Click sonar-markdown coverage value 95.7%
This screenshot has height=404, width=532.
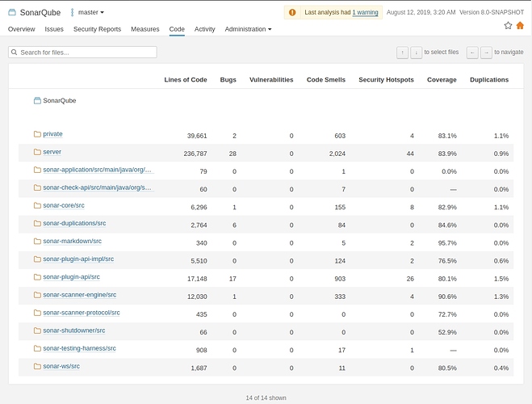pos(447,243)
